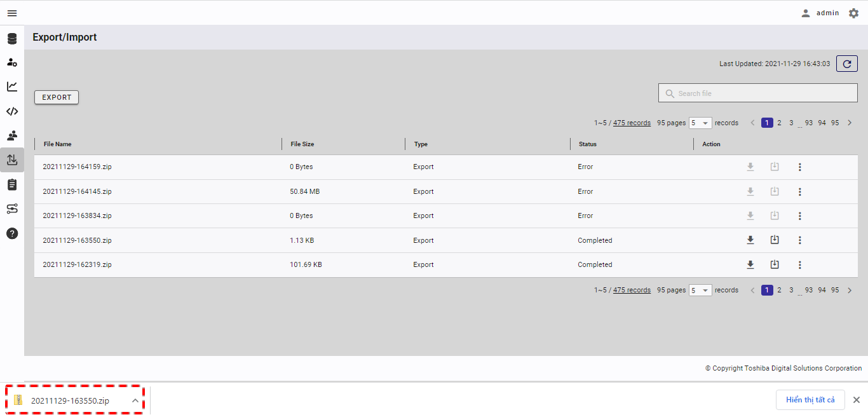
Task: Click the 'Hiển thị tất cả' button
Action: point(810,400)
